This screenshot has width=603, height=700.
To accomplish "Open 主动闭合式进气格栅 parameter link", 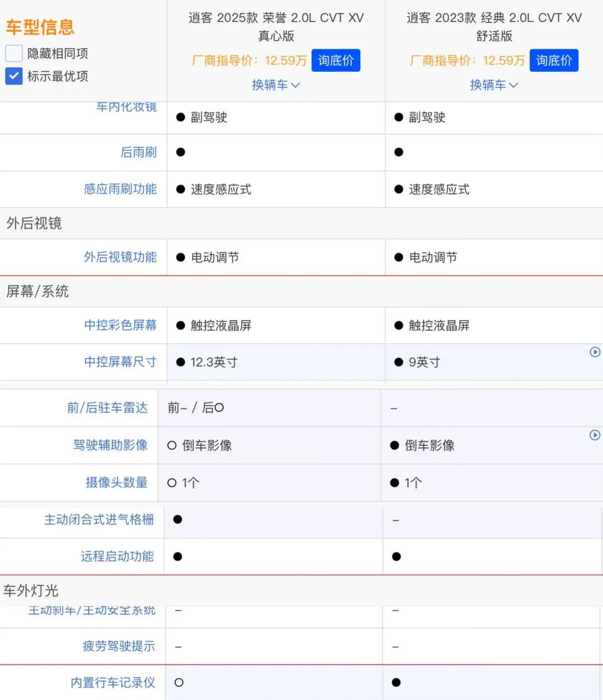I will coord(99,520).
